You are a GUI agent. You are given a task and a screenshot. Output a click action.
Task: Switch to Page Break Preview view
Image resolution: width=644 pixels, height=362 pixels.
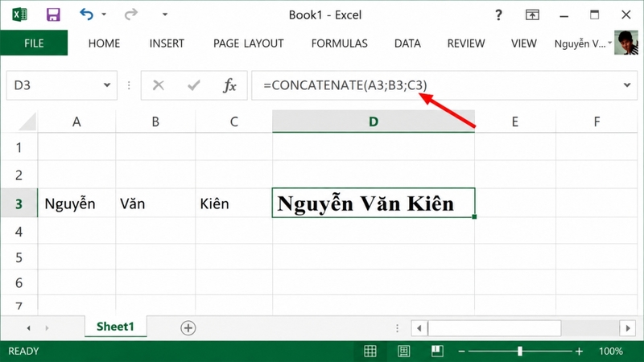pyautogui.click(x=437, y=351)
